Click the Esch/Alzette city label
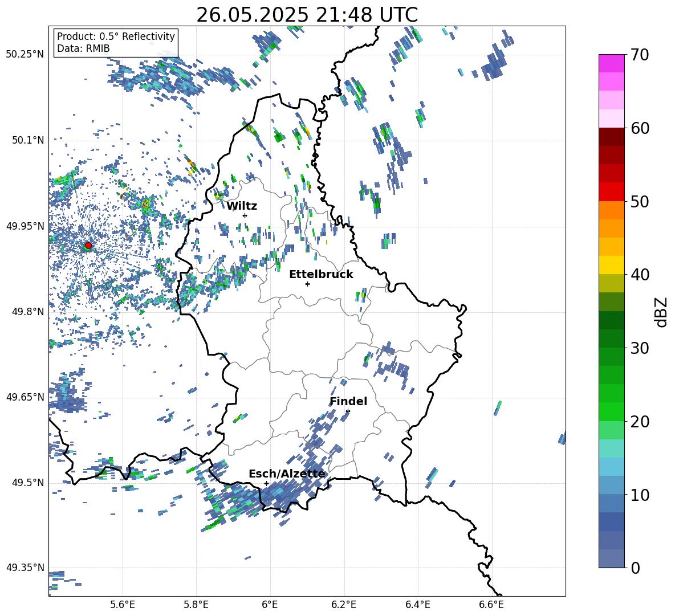The width and height of the screenshot is (675, 616). [287, 474]
